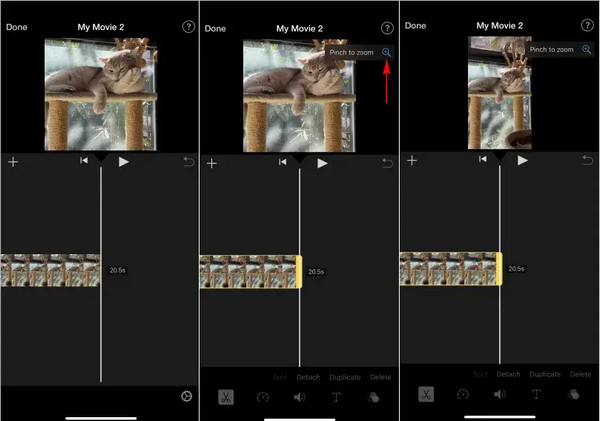
Task: Choose Duplicate in the middle screen
Action: pos(345,377)
